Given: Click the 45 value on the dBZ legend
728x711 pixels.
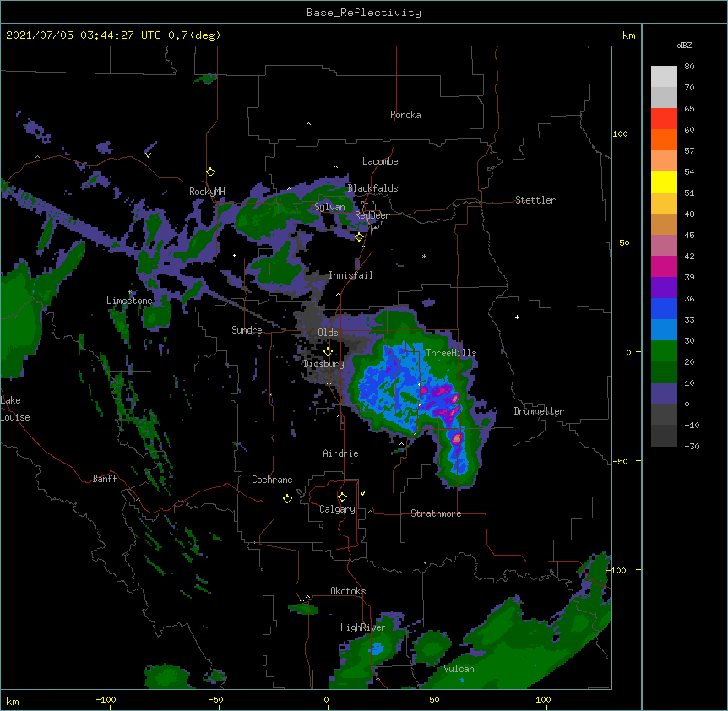Looking at the screenshot, I should tap(689, 236).
